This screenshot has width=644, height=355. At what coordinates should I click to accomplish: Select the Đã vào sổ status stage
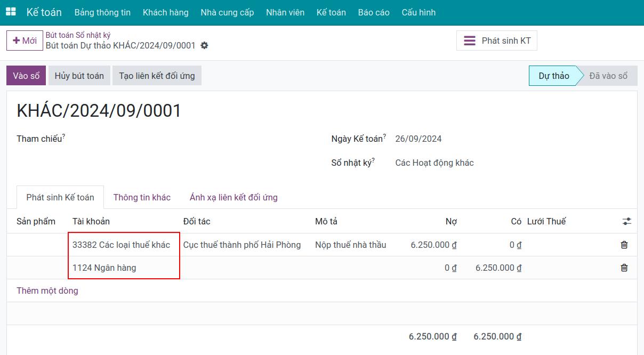(x=608, y=76)
